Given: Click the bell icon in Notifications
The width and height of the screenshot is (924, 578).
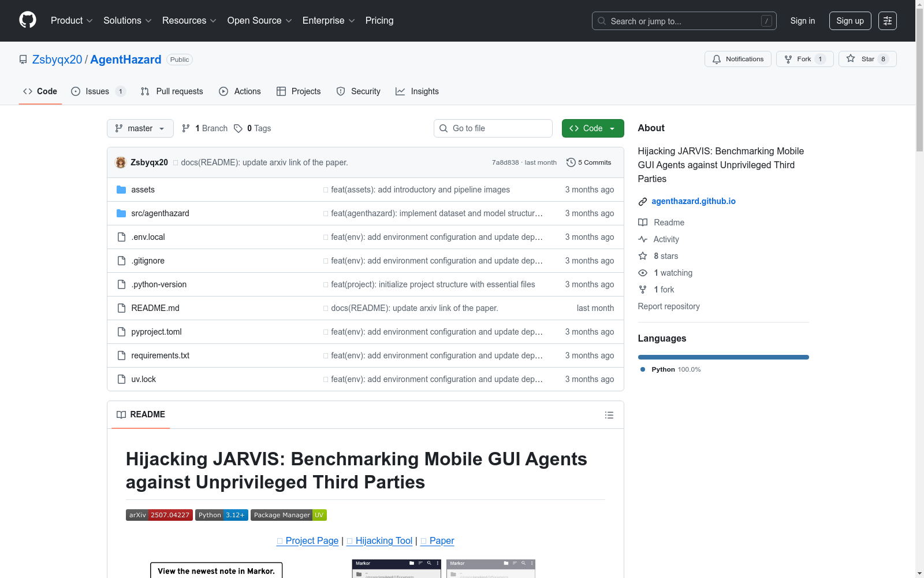Looking at the screenshot, I should click(x=717, y=59).
